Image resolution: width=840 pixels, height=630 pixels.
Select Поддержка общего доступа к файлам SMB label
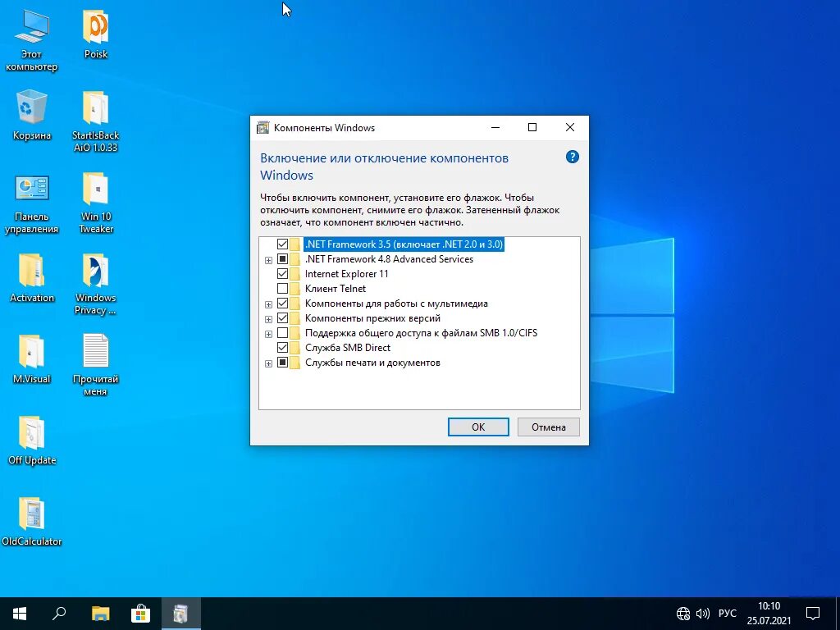coord(421,333)
